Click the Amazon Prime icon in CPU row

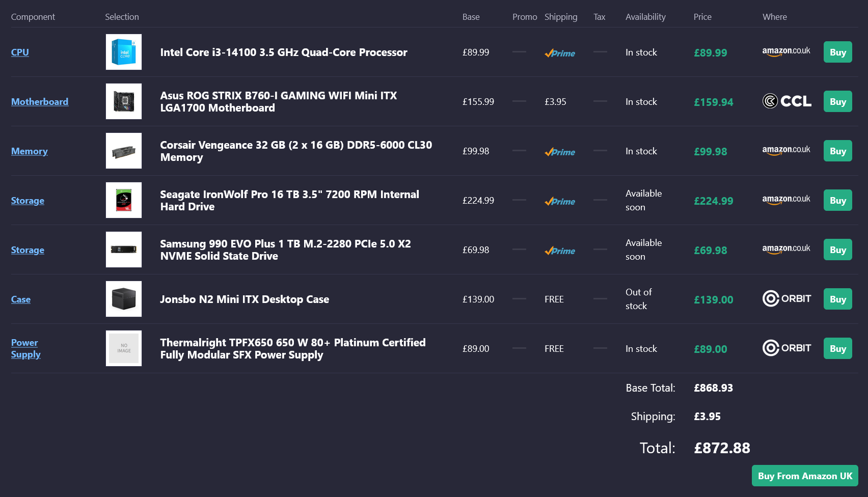click(560, 53)
